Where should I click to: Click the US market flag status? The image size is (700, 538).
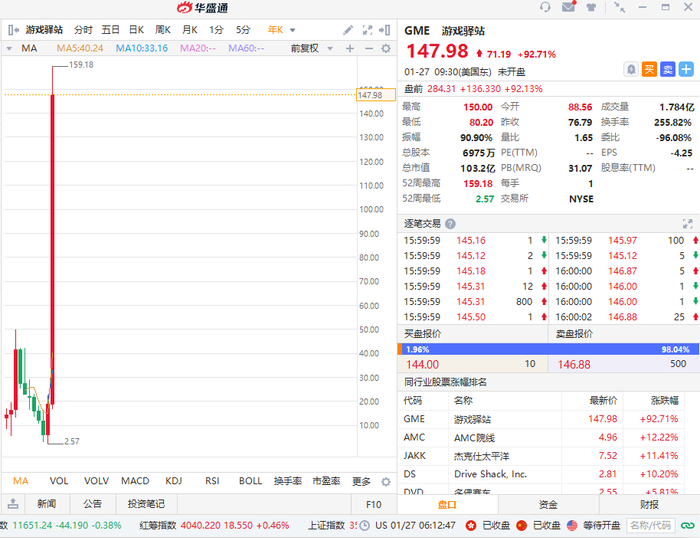572,525
